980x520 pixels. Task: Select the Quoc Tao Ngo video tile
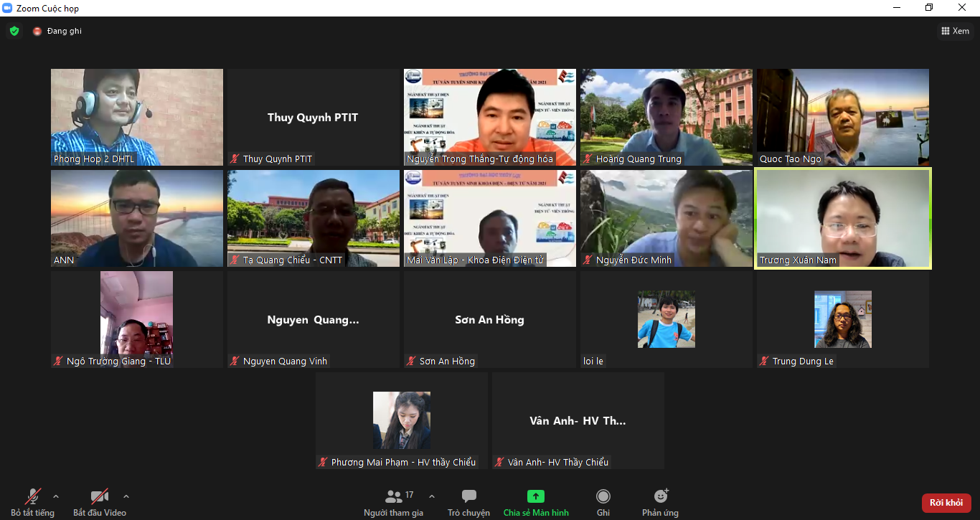tap(842, 117)
